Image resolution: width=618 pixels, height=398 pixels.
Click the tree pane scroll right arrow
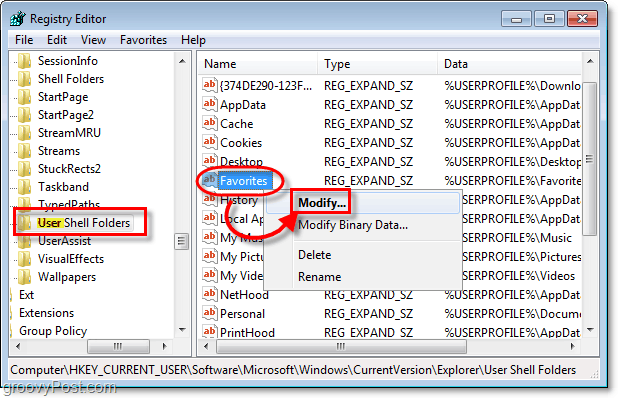coord(164,346)
